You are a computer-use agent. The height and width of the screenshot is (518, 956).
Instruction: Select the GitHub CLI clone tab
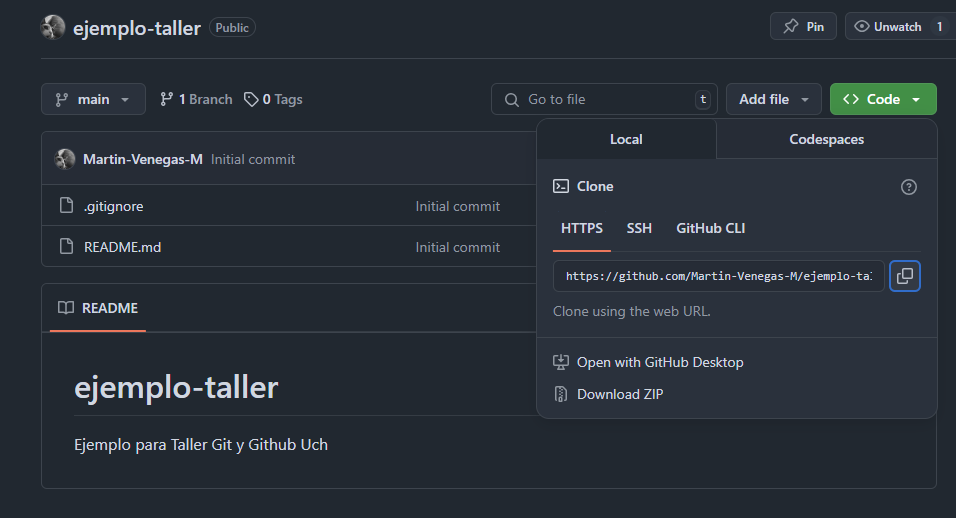(710, 229)
